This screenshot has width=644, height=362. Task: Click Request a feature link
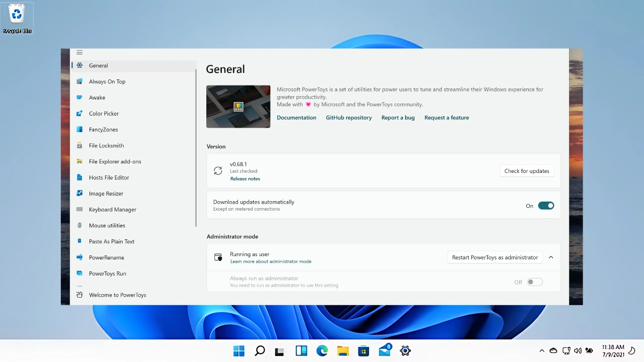tap(447, 118)
